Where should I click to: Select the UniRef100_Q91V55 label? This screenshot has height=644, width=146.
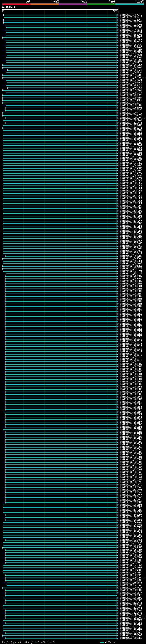pyautogui.click(x=131, y=65)
